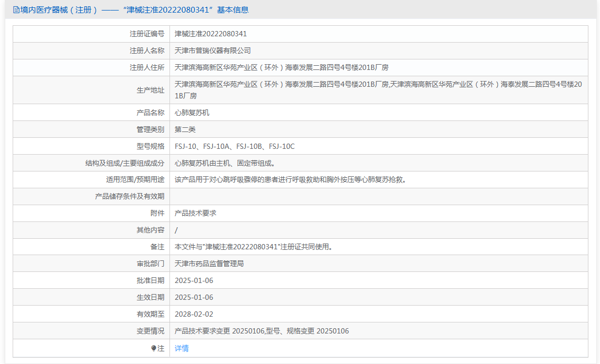Click the text 心肺复苏机由主机、固定带组成。
The width and height of the screenshot is (600, 364).
tap(225, 163)
